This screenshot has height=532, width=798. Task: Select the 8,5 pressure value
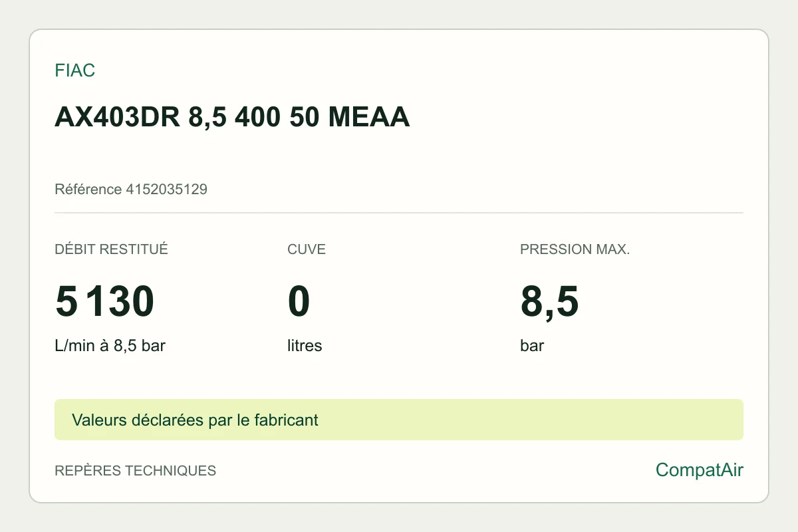(549, 302)
